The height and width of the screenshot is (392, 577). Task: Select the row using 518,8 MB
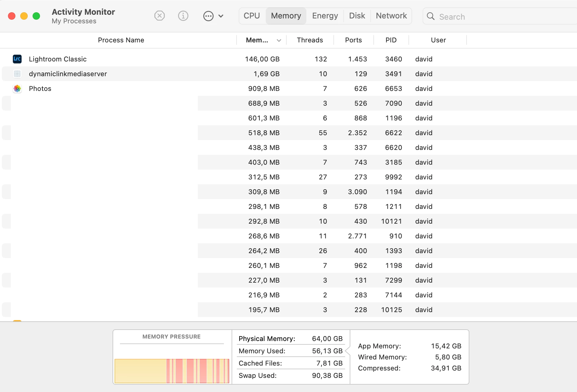pos(289,133)
